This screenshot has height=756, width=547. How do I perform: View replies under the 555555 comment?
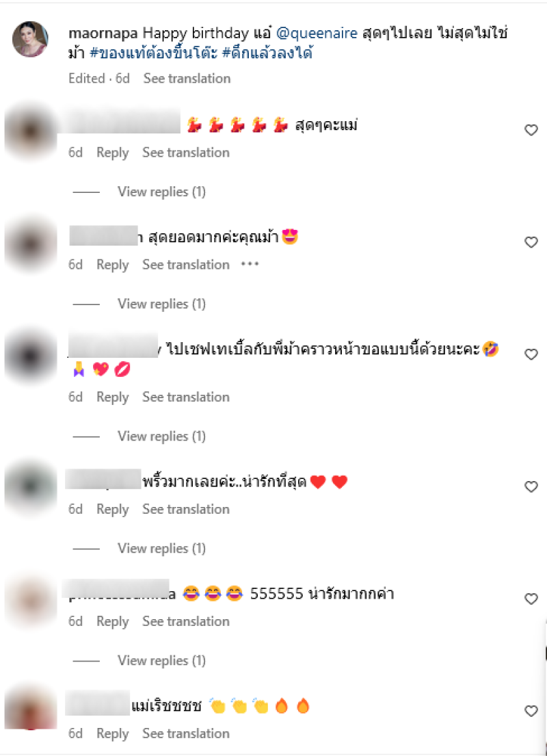(x=161, y=660)
